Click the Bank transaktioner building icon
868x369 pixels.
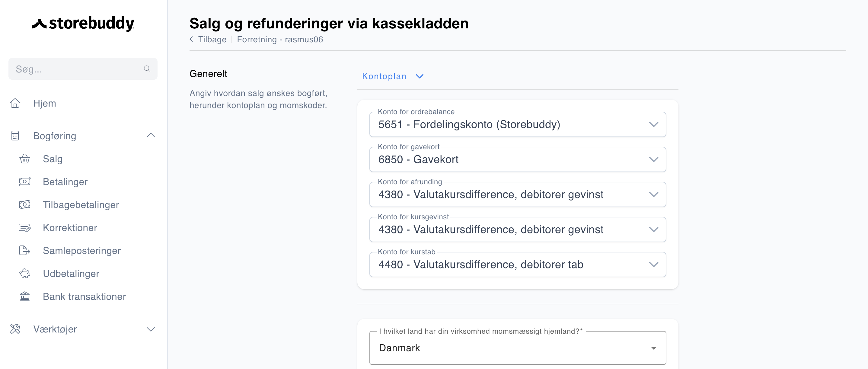(x=25, y=297)
